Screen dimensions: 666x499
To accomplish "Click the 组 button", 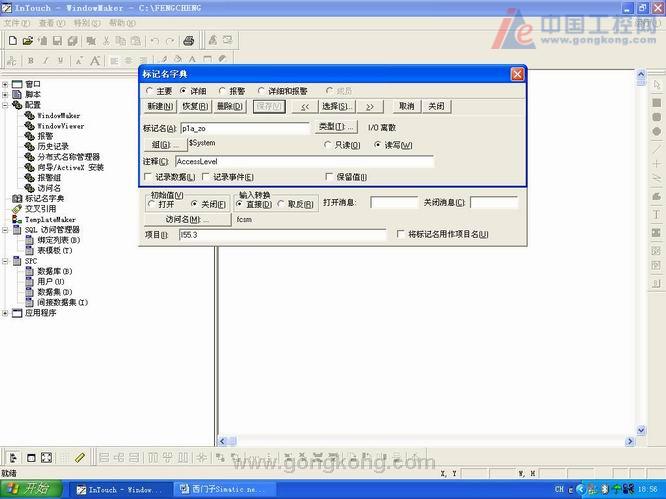I will pyautogui.click(x=165, y=145).
